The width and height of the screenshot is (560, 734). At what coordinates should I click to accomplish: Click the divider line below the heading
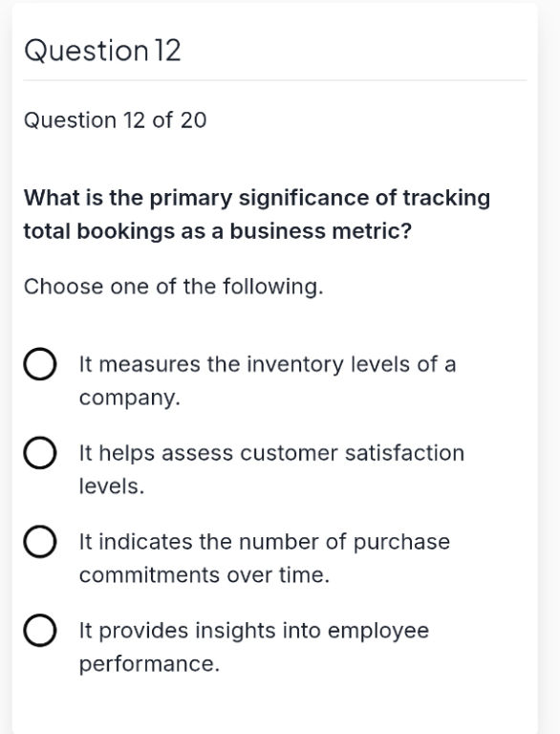click(x=275, y=80)
